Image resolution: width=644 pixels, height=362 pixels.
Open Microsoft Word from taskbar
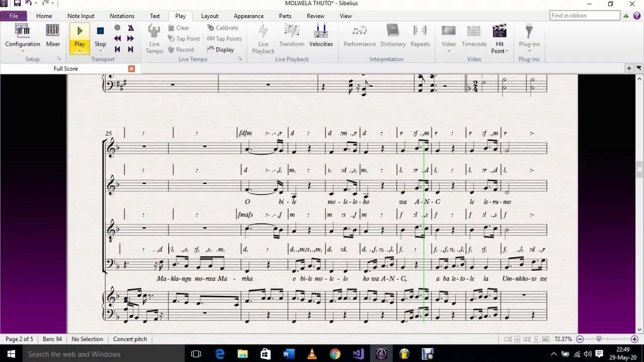289,354
